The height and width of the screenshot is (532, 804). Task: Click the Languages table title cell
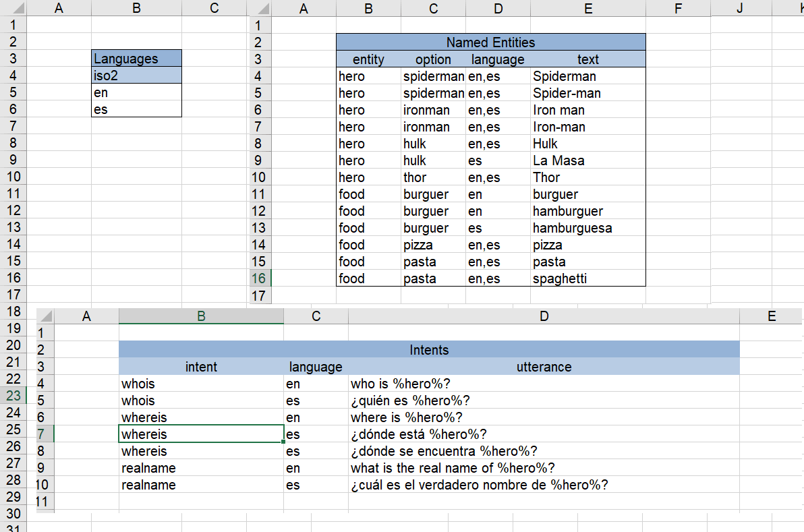click(136, 59)
